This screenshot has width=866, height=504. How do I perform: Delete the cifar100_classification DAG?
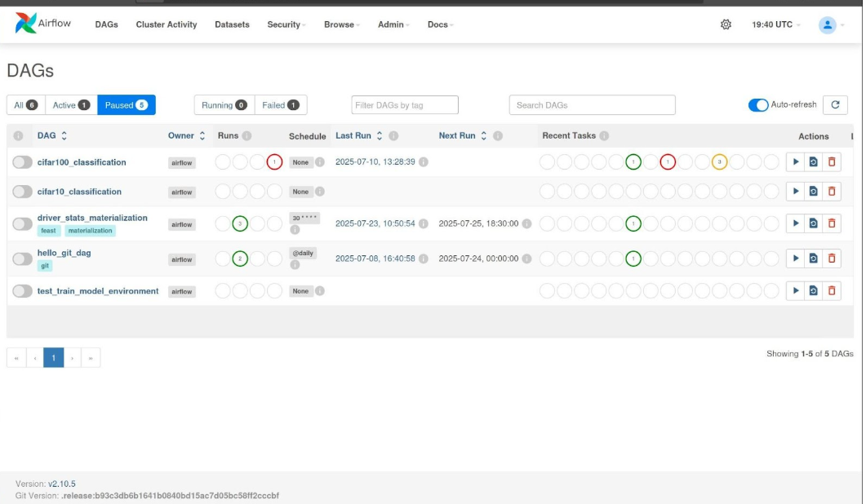832,161
